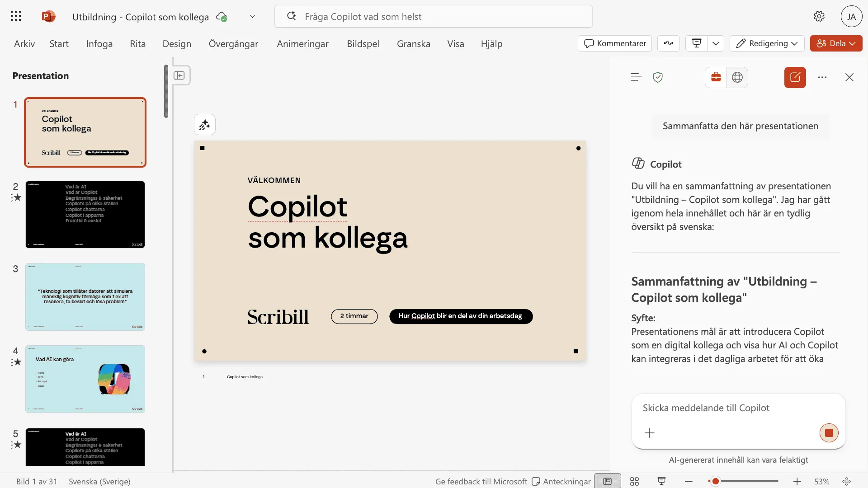The image size is (868, 488).
Task: Switch to Normal view icon
Action: coord(608,481)
